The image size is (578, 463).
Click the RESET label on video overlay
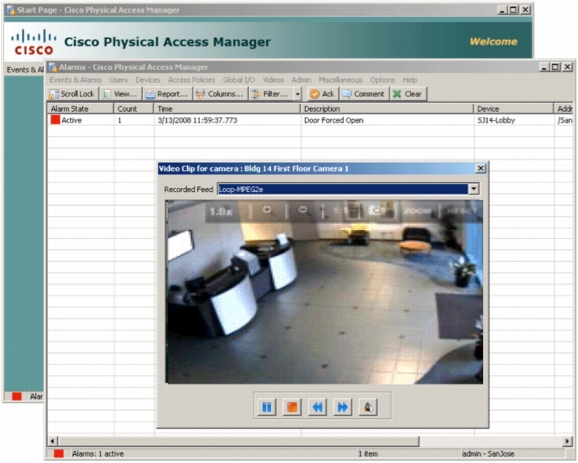pos(462,211)
